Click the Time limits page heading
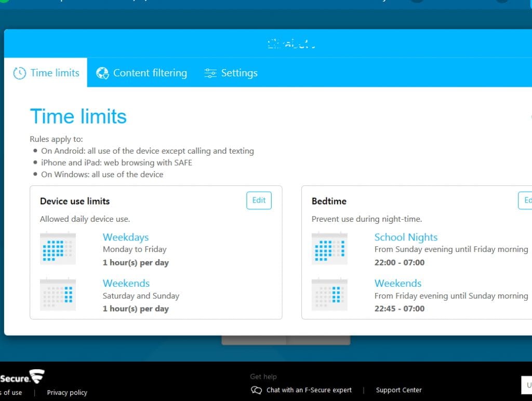The height and width of the screenshot is (401, 532). coord(78,116)
